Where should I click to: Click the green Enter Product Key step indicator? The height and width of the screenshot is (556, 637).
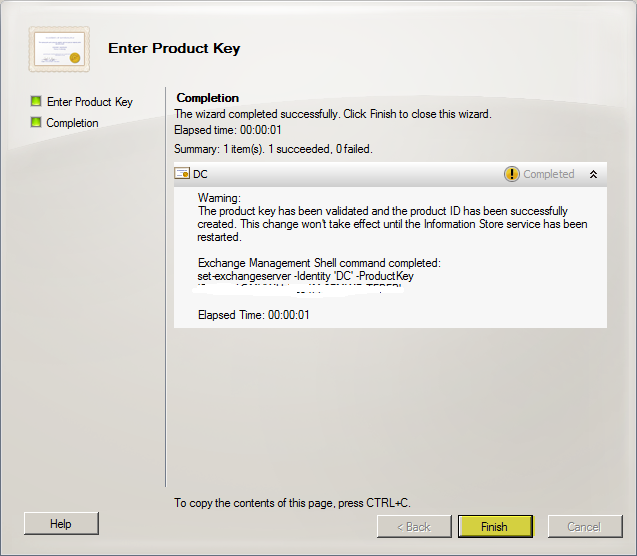click(x=36, y=101)
